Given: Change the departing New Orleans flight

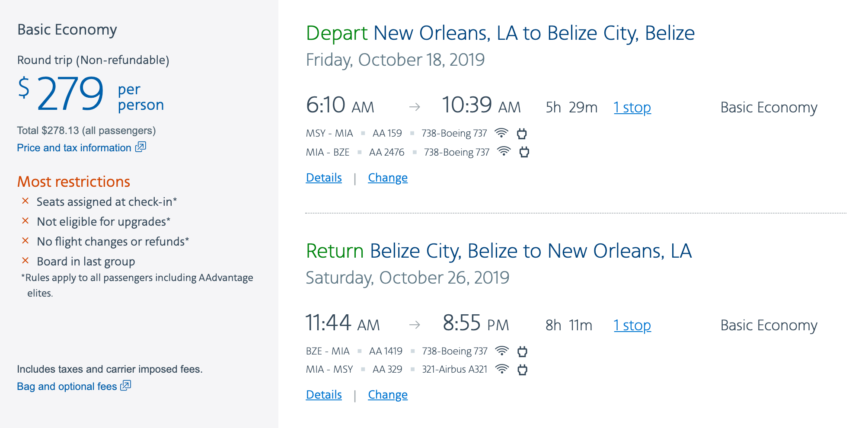Looking at the screenshot, I should (x=388, y=178).
